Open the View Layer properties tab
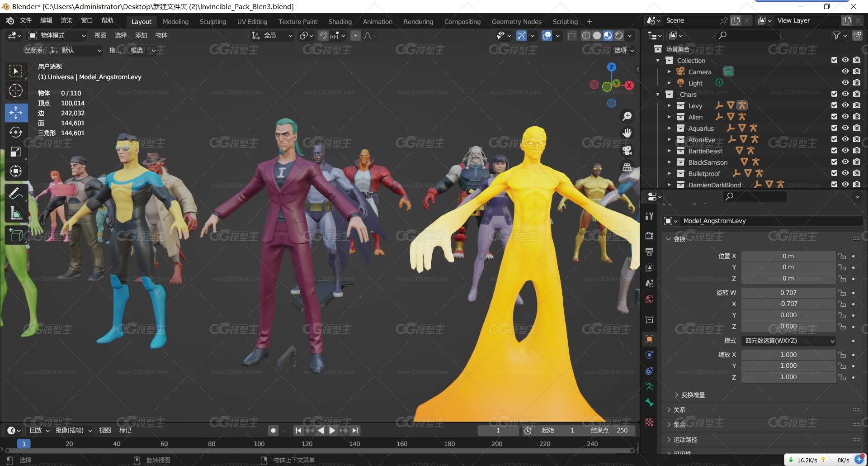 (650, 267)
